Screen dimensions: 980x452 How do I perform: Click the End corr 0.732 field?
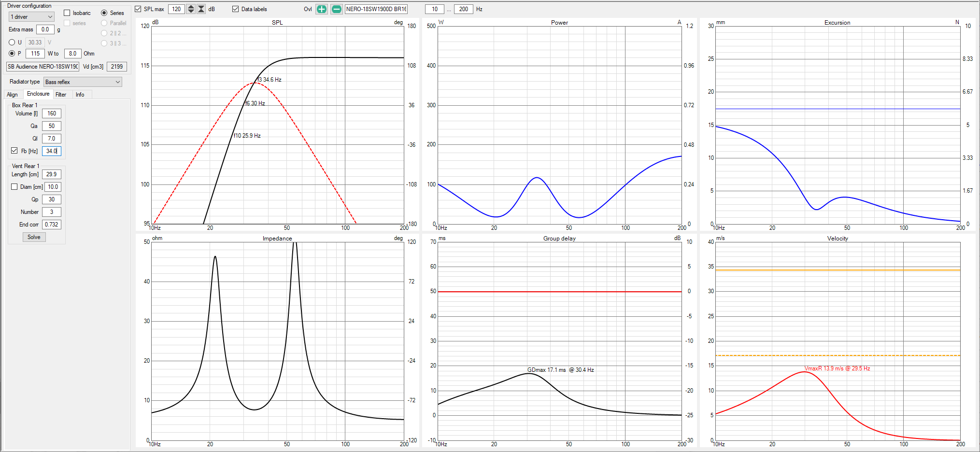(52, 225)
